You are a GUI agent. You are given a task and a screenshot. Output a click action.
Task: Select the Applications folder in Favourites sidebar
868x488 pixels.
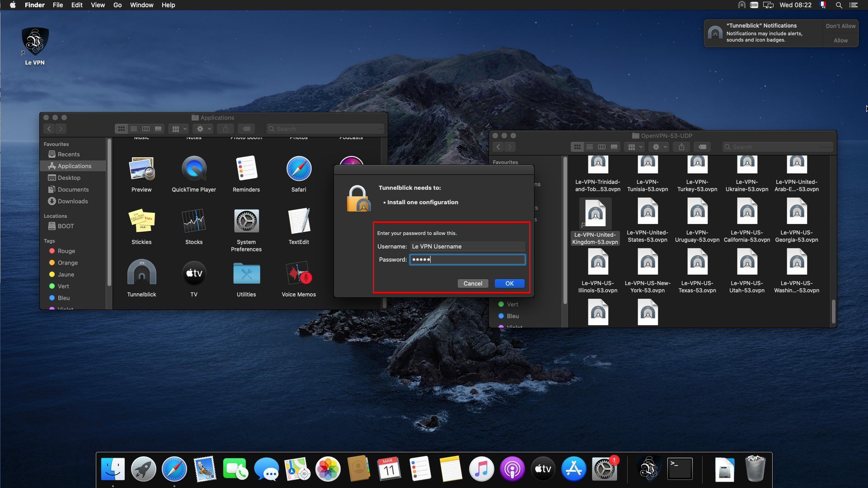(74, 166)
